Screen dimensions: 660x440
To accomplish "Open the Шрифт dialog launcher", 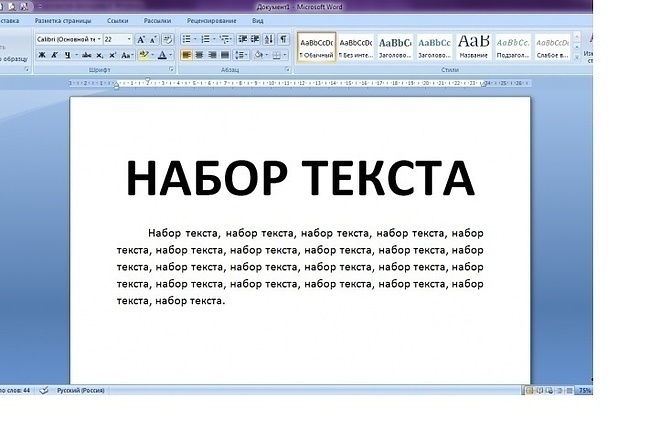I will click(171, 69).
